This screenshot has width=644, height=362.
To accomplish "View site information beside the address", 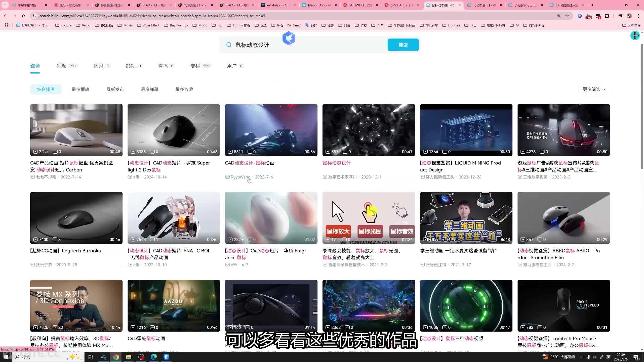I will (34, 16).
